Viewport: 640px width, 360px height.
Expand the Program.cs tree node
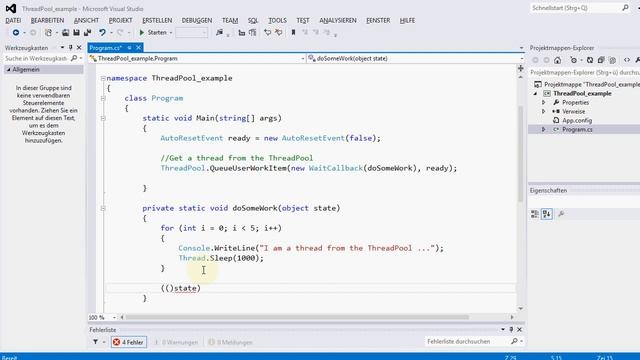544,129
